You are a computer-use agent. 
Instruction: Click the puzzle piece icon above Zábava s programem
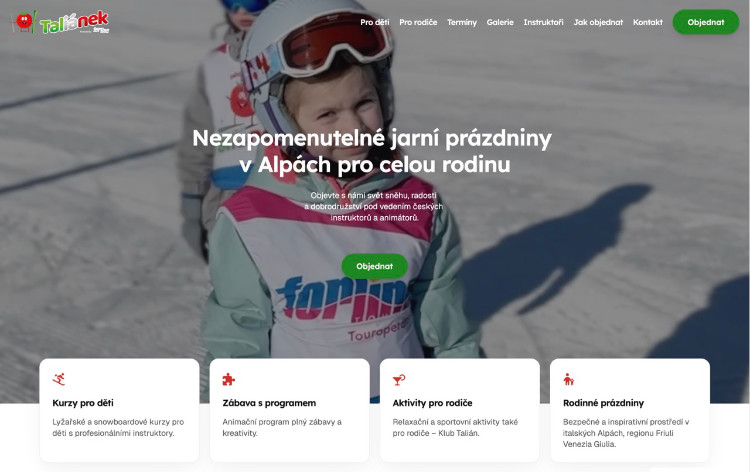229,379
